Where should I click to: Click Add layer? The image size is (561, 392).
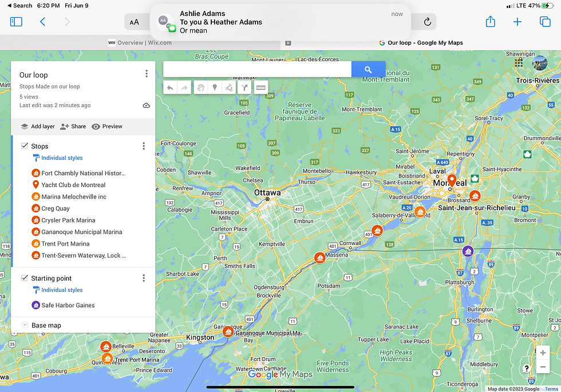pyautogui.click(x=38, y=126)
